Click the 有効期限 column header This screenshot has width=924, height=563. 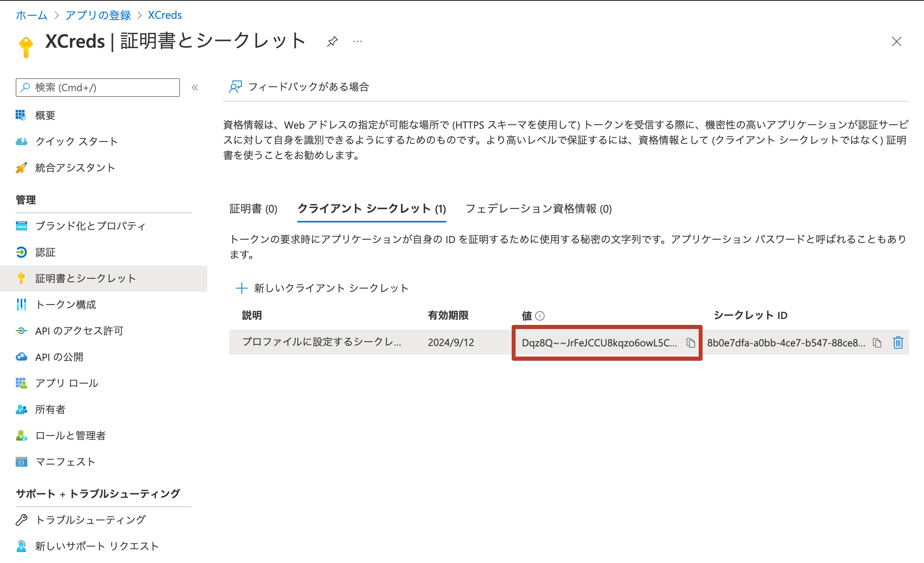click(448, 316)
